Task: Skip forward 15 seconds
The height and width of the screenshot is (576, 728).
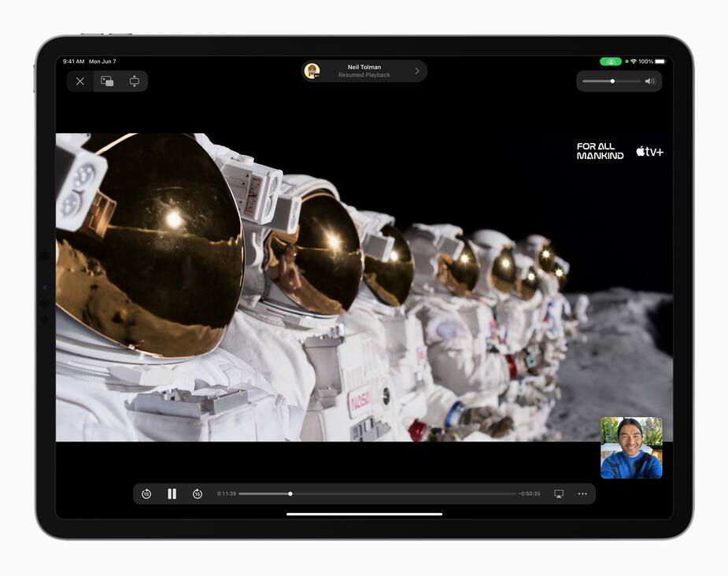Action: (197, 493)
